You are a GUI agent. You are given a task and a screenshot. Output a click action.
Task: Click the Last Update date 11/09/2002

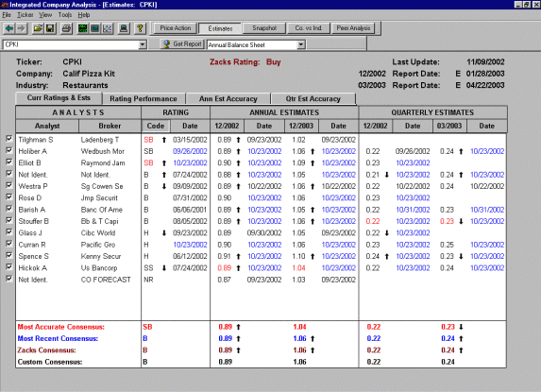[485, 62]
